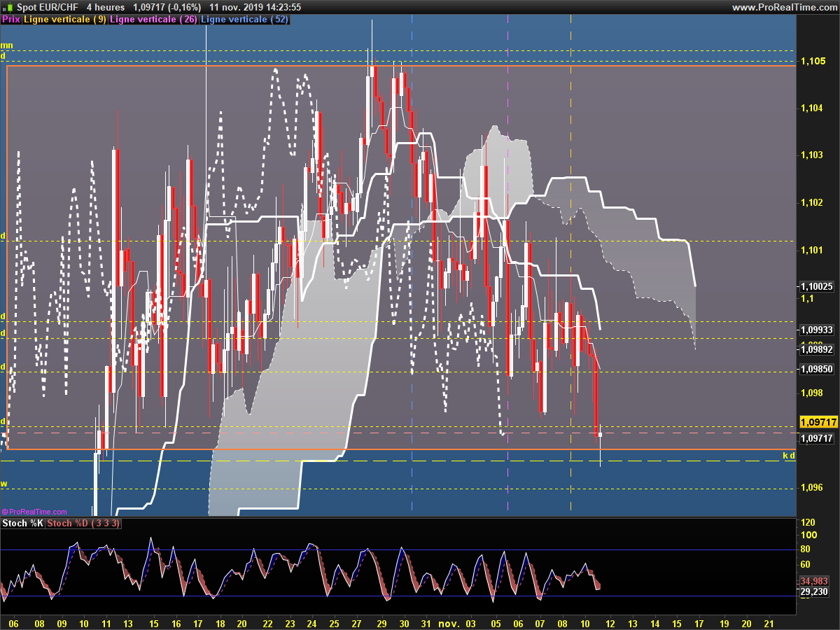This screenshot has height=630, width=840.
Task: Click the '1,09717 (-0,16%)' price quote in header
Action: point(167,7)
